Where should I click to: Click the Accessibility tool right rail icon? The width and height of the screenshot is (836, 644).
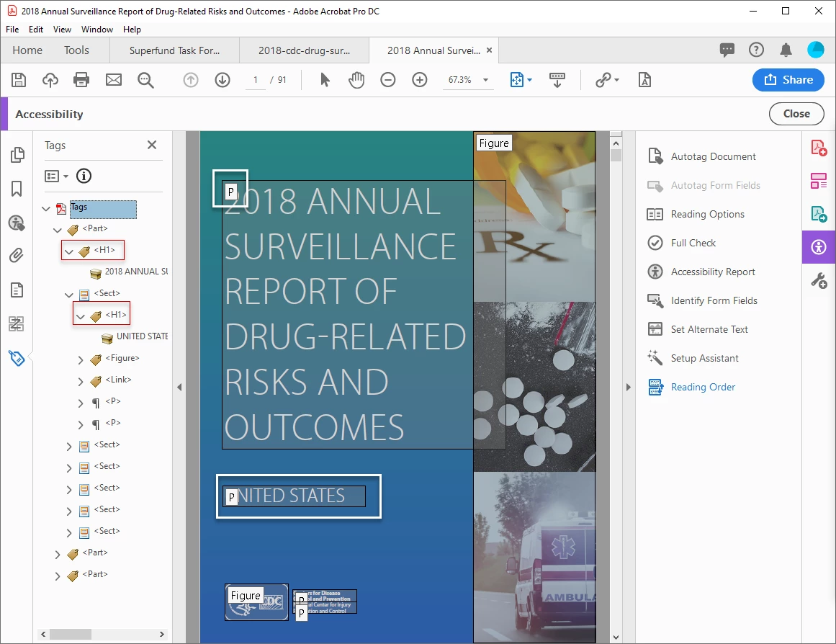819,247
